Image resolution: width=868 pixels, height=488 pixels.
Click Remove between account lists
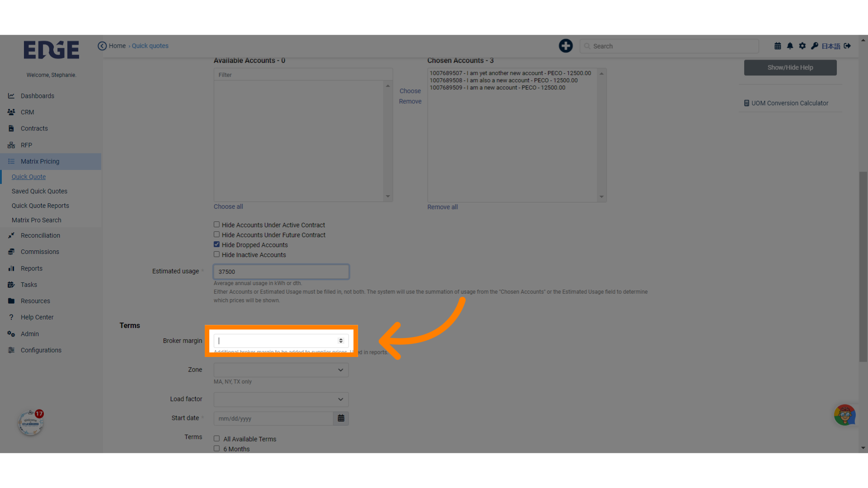click(410, 101)
